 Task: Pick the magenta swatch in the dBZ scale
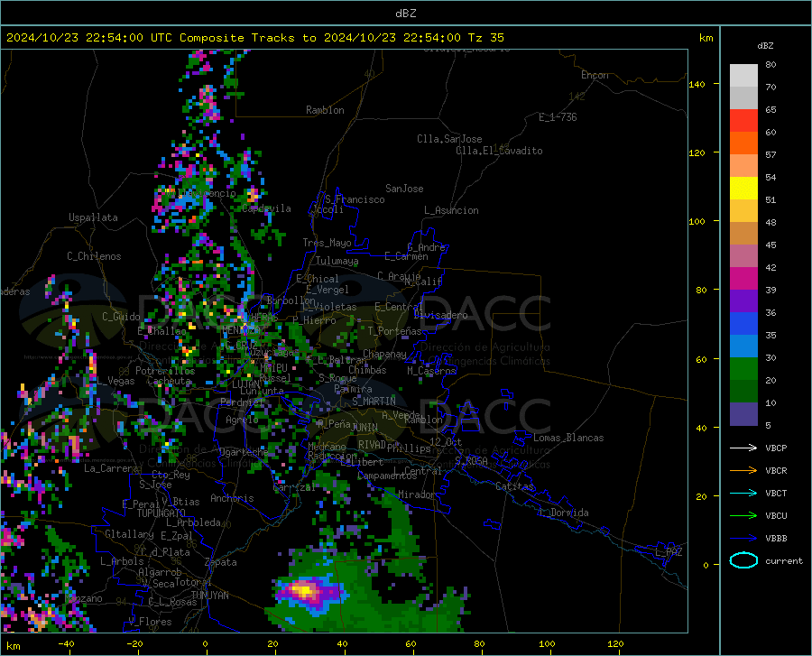tap(743, 279)
